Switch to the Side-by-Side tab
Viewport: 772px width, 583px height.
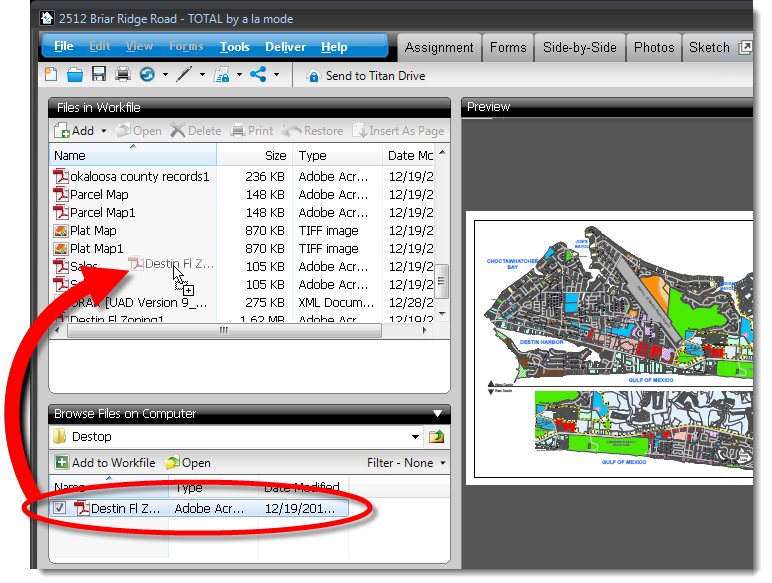[x=579, y=47]
